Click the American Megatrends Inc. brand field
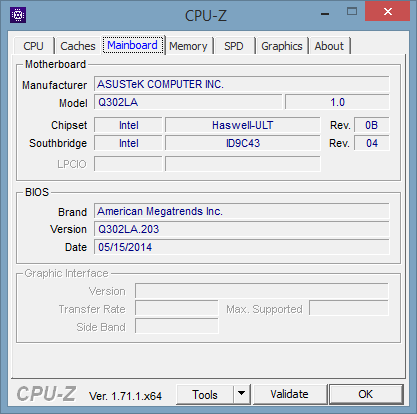Viewport: 417px width, 414px height. (242, 211)
